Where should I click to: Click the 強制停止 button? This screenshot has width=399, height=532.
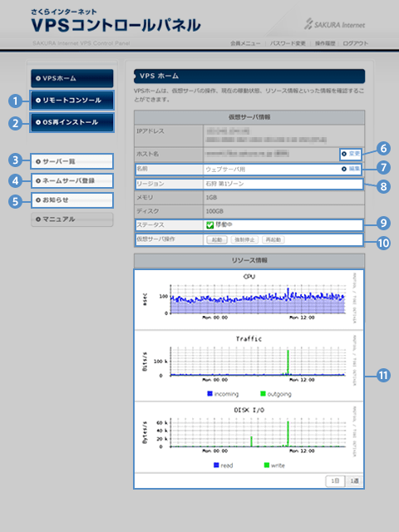244,240
